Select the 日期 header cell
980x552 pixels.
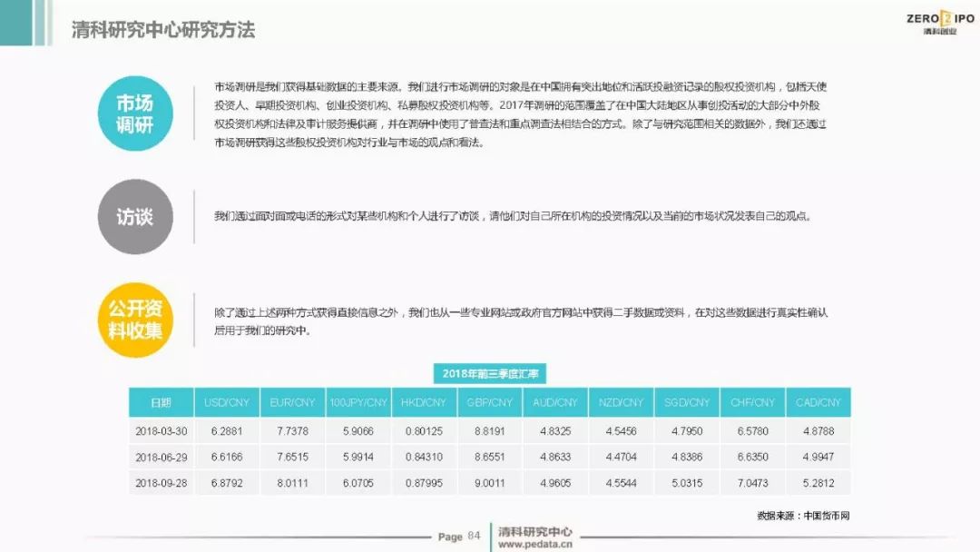point(161,402)
